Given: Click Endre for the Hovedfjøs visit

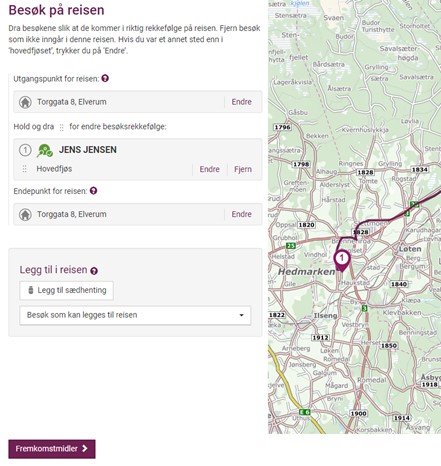Looking at the screenshot, I should pos(209,169).
